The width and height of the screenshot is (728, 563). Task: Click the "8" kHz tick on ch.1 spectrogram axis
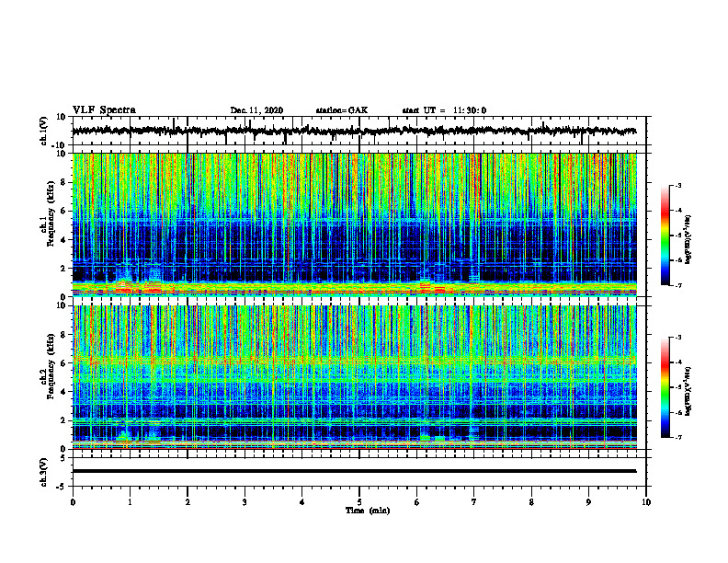point(64,182)
